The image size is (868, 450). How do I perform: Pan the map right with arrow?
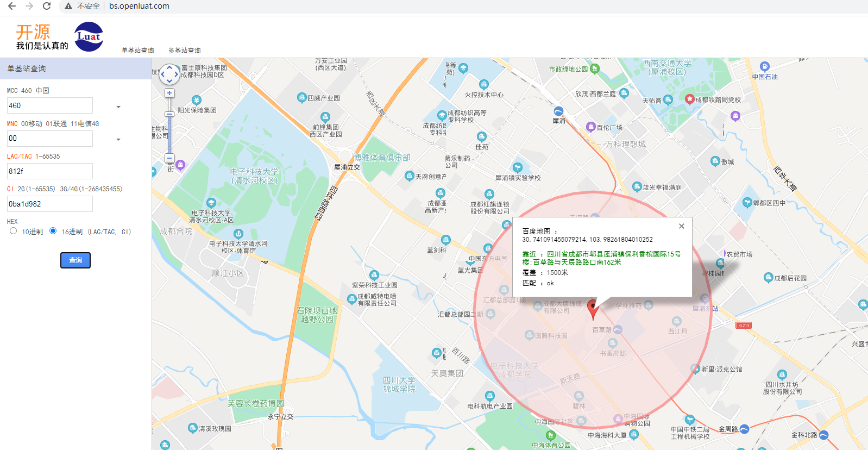(176, 74)
